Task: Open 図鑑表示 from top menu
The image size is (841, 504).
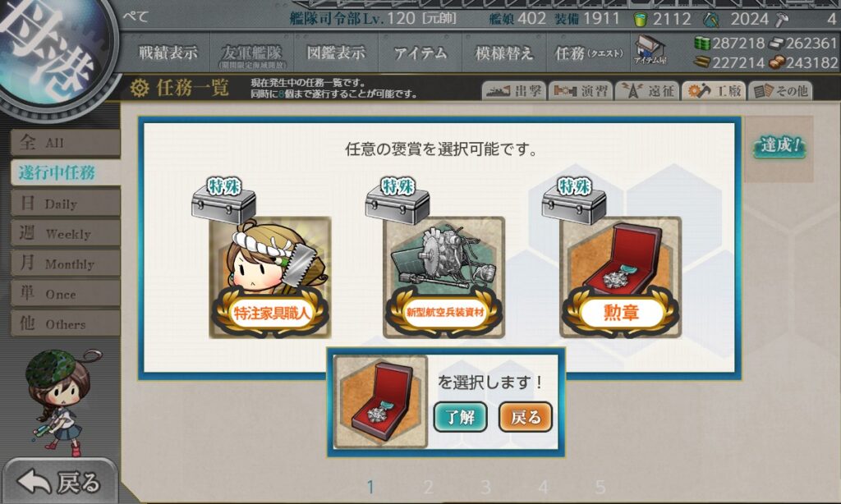Action: click(x=336, y=53)
